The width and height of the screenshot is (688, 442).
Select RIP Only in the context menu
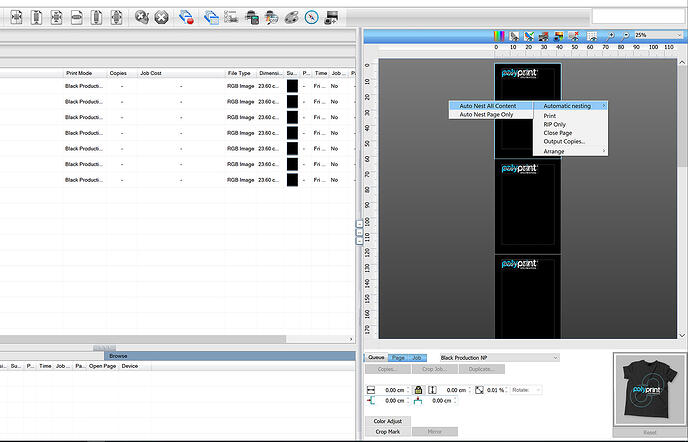570,124
